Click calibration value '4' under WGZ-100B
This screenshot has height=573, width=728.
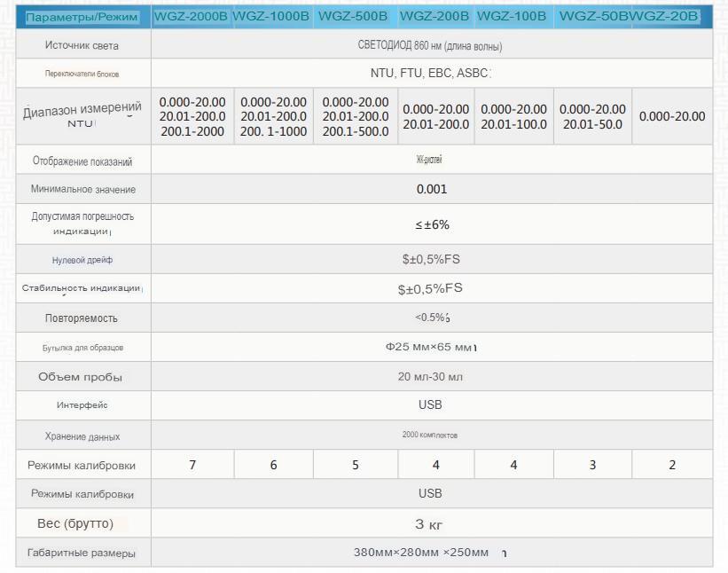[x=513, y=466]
